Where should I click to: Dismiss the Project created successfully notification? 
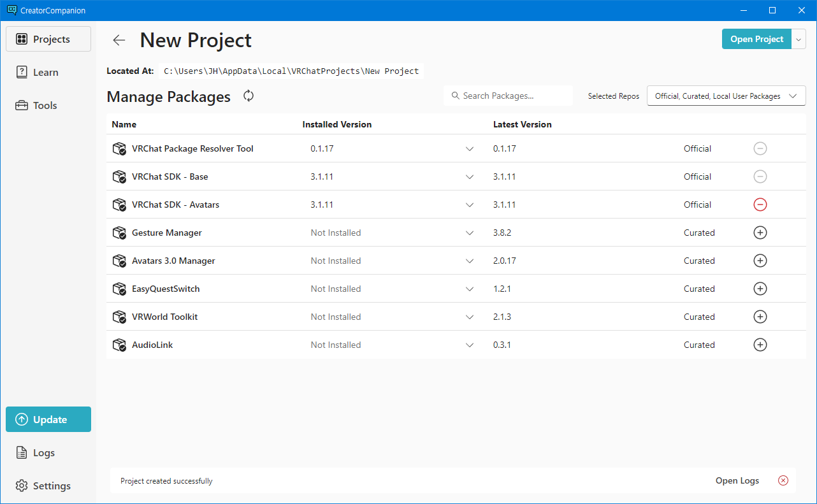point(783,480)
